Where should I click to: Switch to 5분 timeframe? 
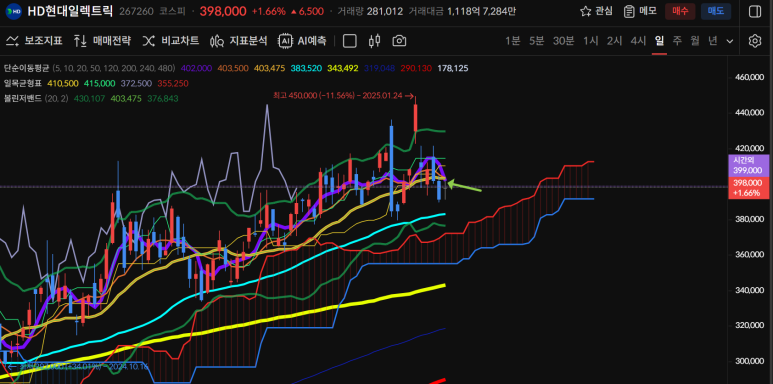point(536,41)
